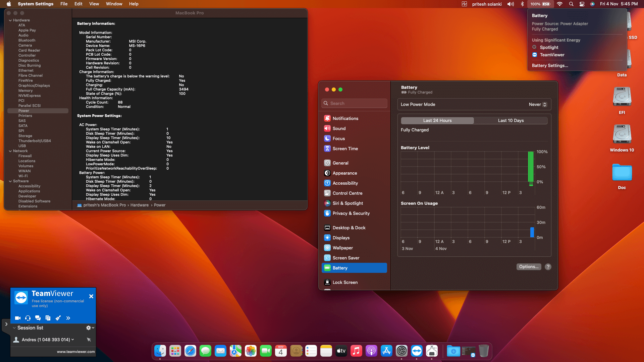The width and height of the screenshot is (644, 362).
Task: Click the green Battery Level bar
Action: (531, 167)
